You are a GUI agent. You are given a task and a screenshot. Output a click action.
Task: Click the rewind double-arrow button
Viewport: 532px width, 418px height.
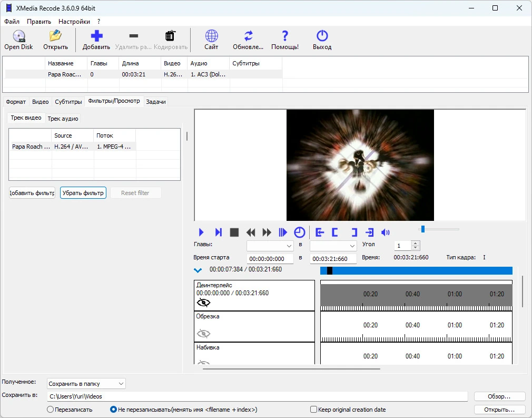[x=250, y=232]
